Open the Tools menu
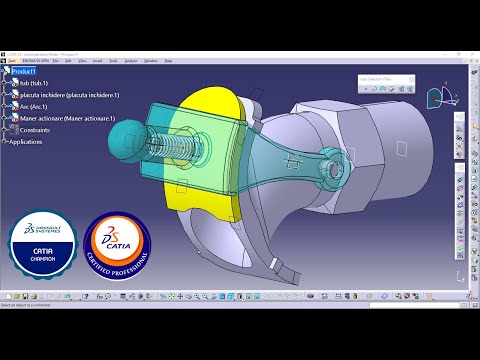This screenshot has height=360, width=480. pyautogui.click(x=113, y=61)
